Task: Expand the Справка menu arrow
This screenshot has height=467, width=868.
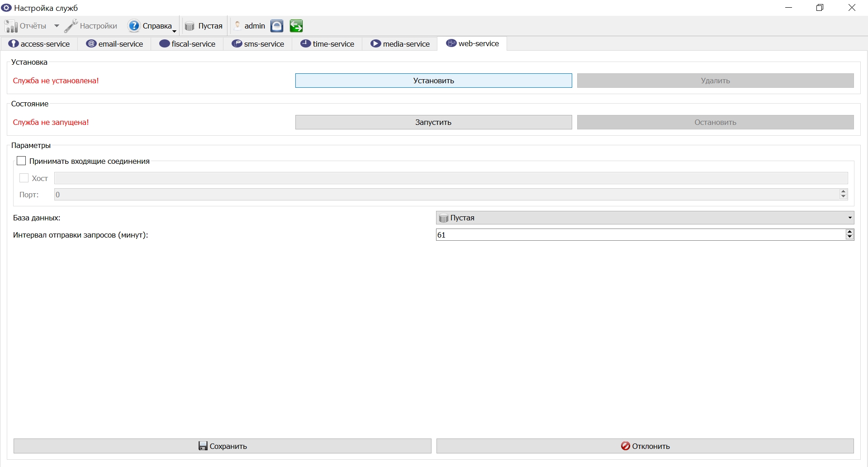Action: click(x=174, y=31)
